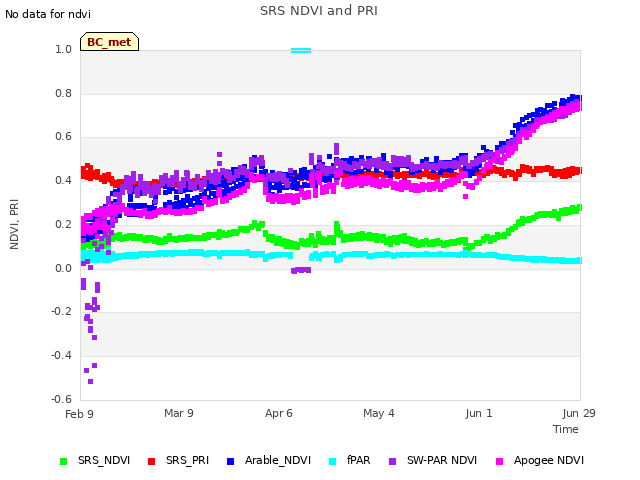Click the BC_met label tag
Screen dimensions: 640x480
coord(109,42)
